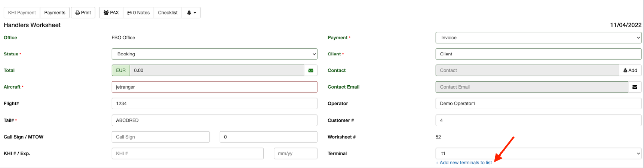Click the green envelope icon beside Total
Viewport: 644px width, 168px height.
[x=310, y=70]
